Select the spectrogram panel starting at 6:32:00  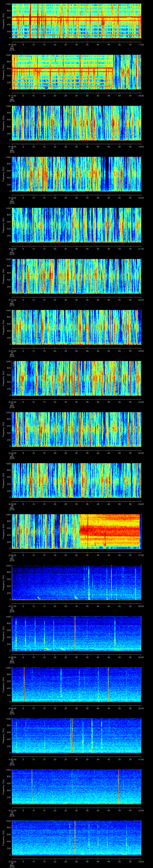click(76, 838)
